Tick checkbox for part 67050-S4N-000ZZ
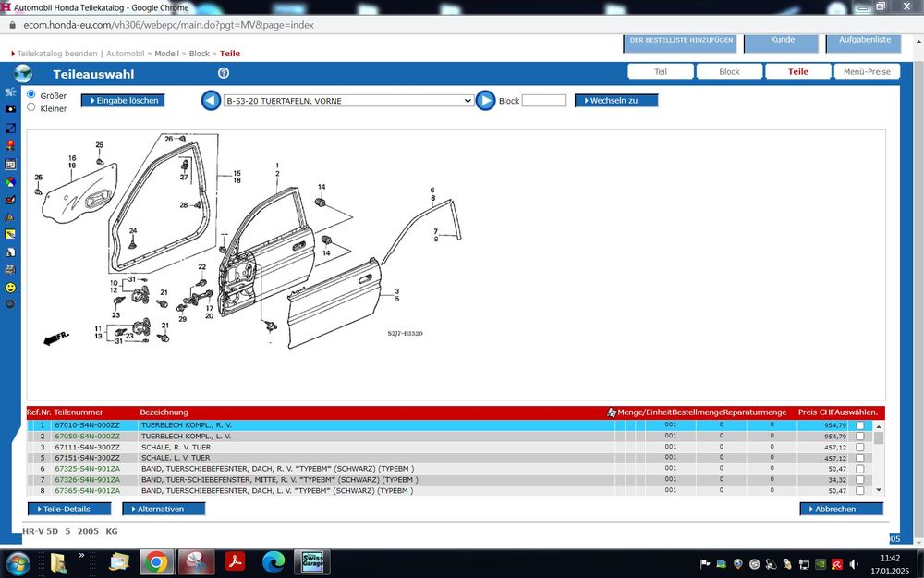Viewport: 924px width, 578px height. point(859,437)
